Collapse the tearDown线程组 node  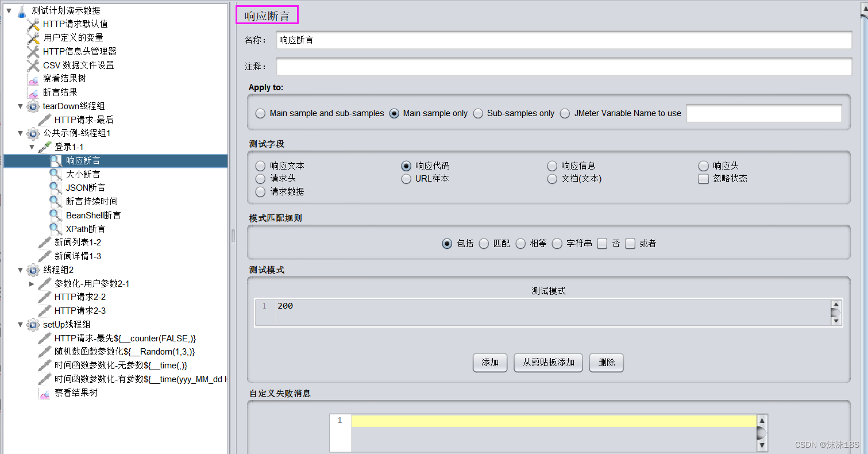[21, 106]
